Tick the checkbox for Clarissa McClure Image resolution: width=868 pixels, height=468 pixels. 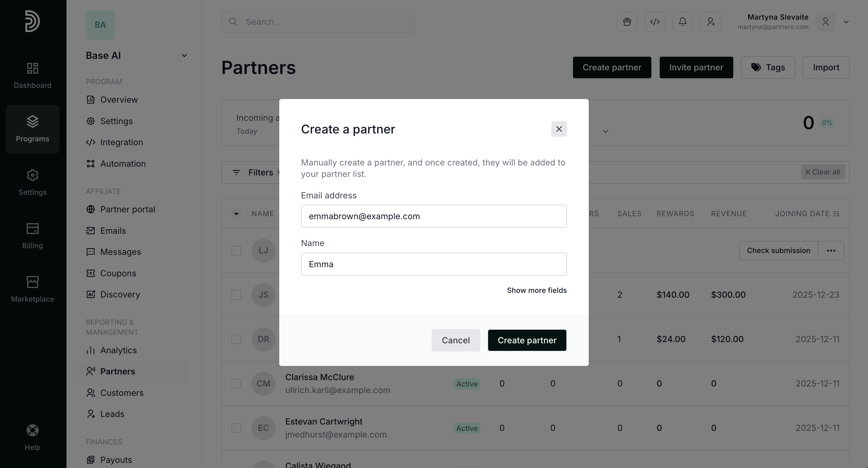pos(236,384)
